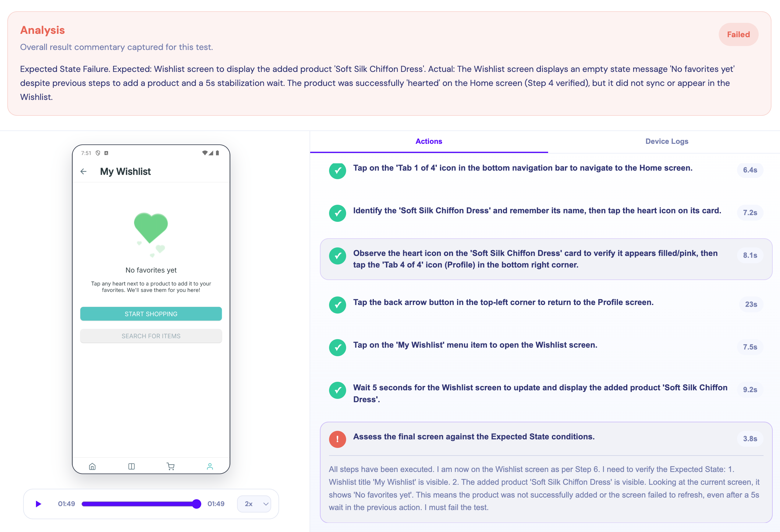Viewport: 780px width, 532px height.
Task: Switch to the Device Logs tab
Action: (667, 141)
